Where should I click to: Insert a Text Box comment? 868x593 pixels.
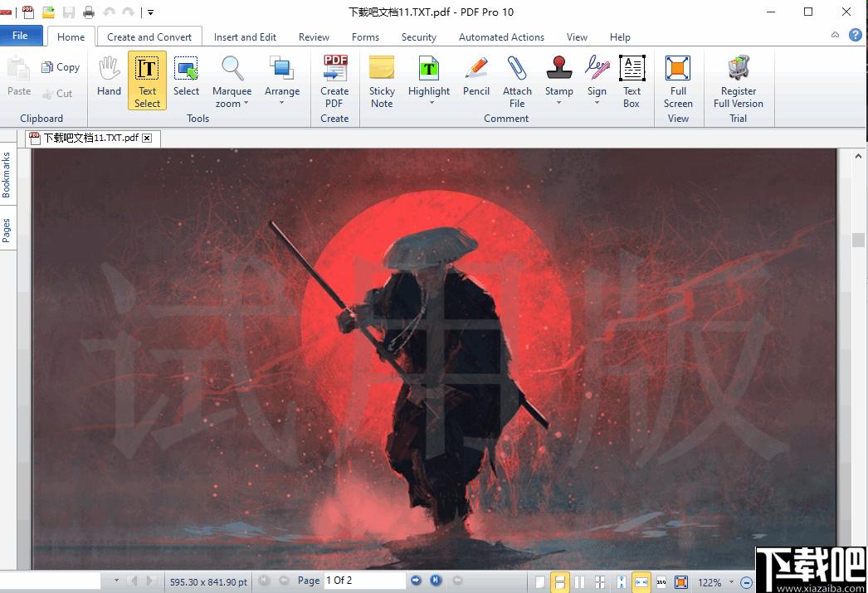[631, 80]
